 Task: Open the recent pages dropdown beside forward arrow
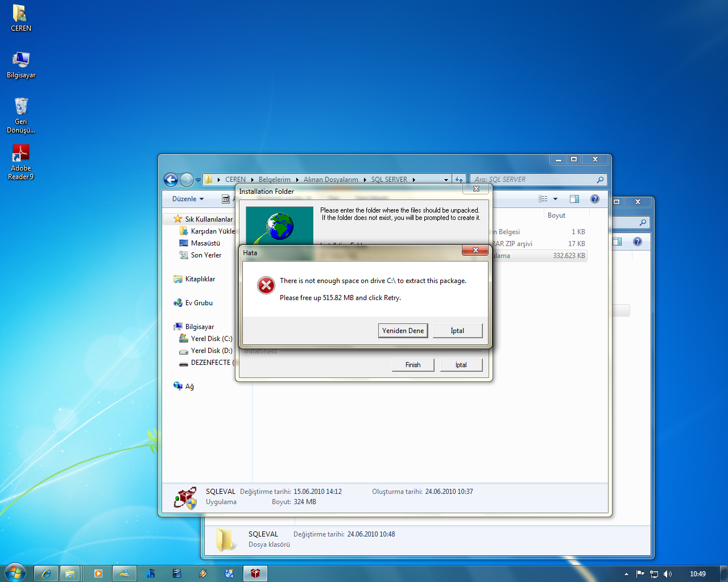(x=198, y=180)
